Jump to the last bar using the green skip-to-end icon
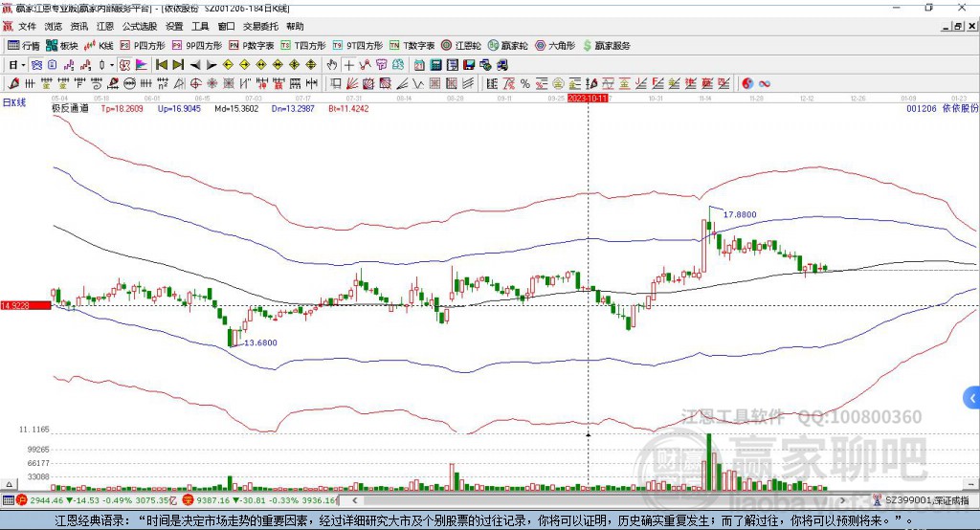This screenshot has height=530, width=980. pyautogui.click(x=179, y=64)
